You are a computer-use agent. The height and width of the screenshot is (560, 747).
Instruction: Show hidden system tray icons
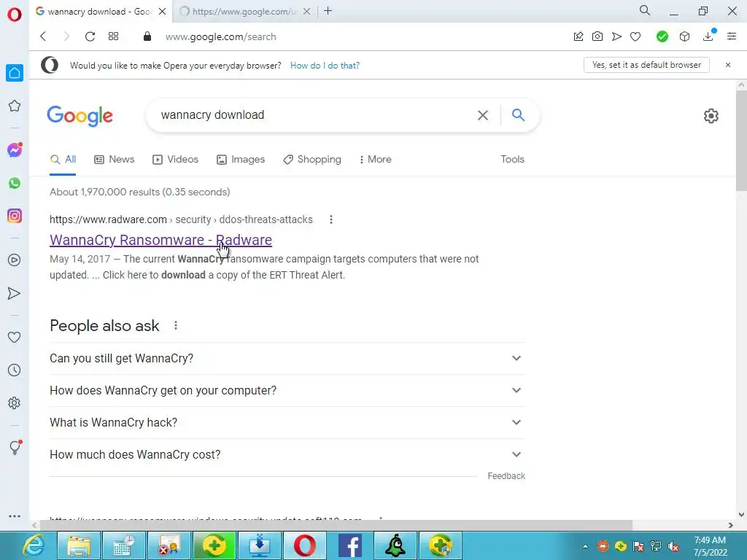click(585, 546)
